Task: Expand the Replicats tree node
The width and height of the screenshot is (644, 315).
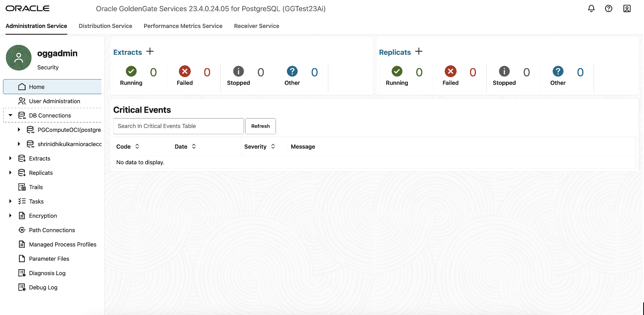Action: pos(11,172)
